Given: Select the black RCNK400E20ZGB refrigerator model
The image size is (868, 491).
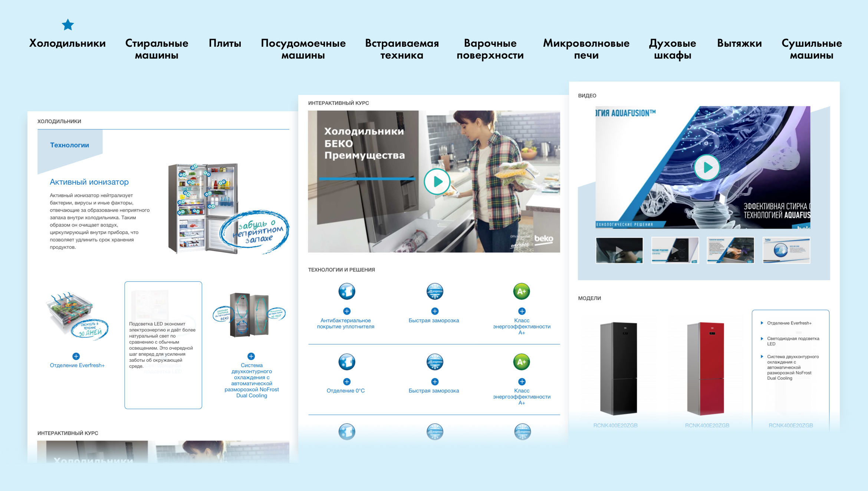Looking at the screenshot, I should tap(618, 369).
